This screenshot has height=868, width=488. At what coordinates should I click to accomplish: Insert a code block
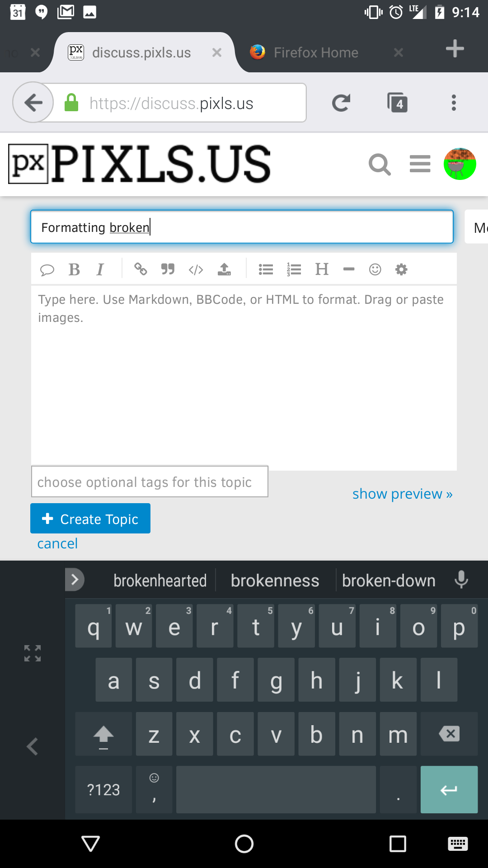[x=195, y=269]
